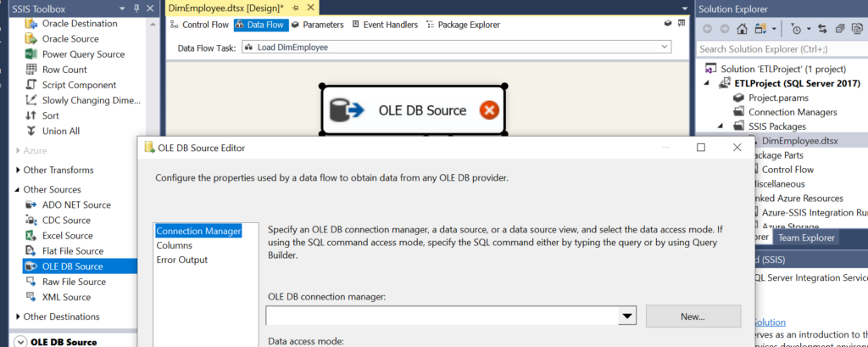Select the Error Output page in editor
Viewport: 868px width, 347px height.
click(182, 260)
